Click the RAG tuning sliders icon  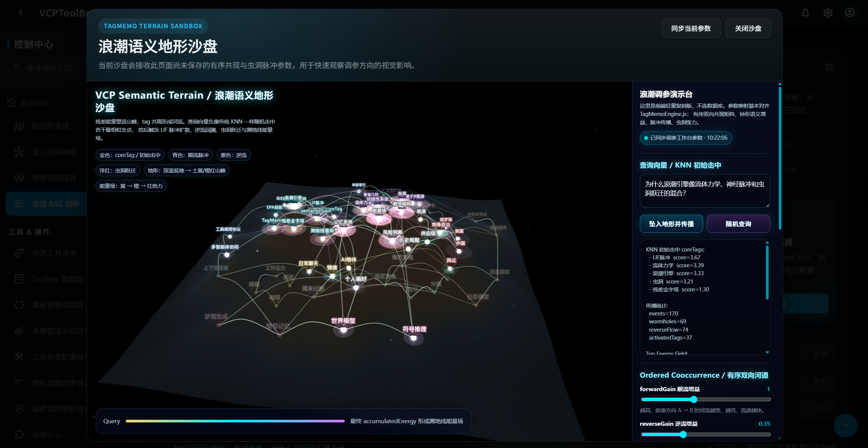[x=19, y=204]
